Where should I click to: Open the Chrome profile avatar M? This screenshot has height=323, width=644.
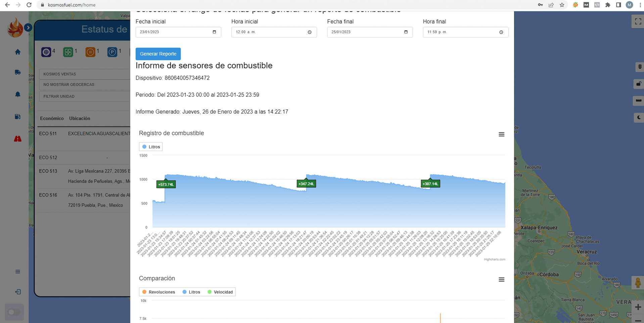click(630, 5)
